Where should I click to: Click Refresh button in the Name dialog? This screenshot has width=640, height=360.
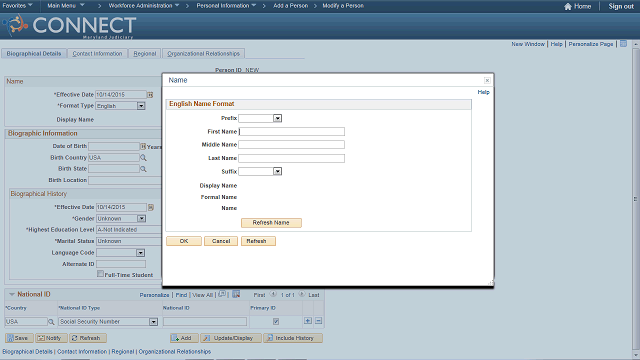(x=258, y=241)
